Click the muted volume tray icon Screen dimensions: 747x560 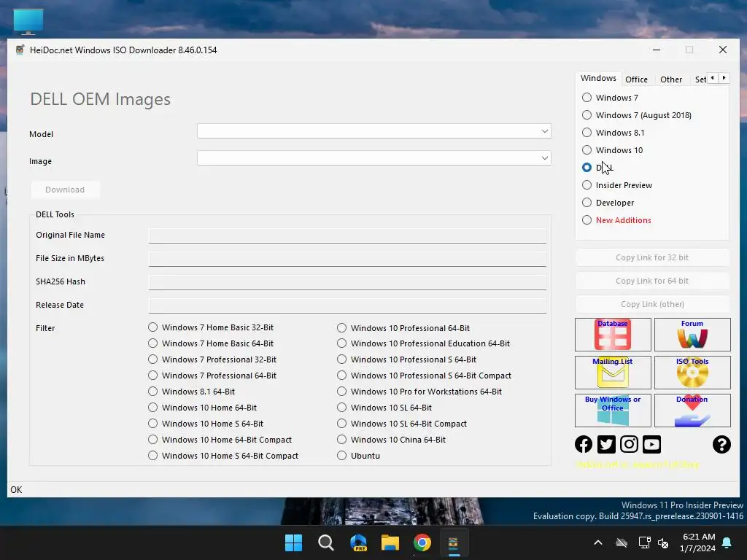tap(663, 542)
